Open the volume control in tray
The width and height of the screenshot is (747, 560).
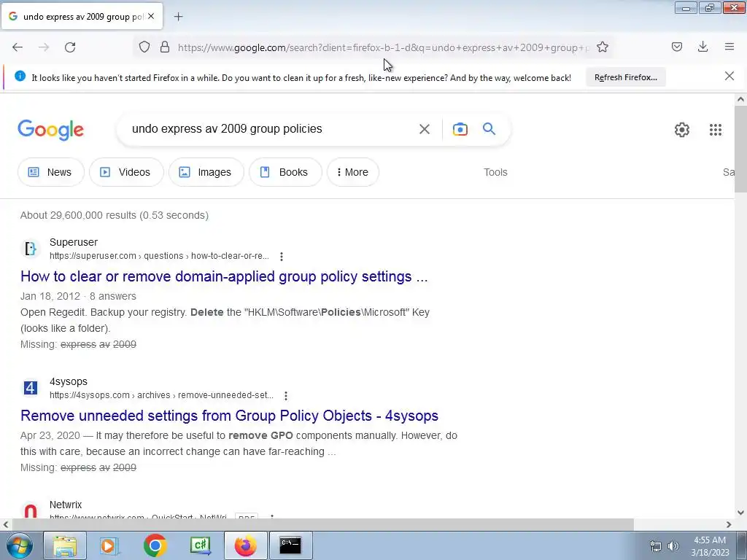pos(673,546)
